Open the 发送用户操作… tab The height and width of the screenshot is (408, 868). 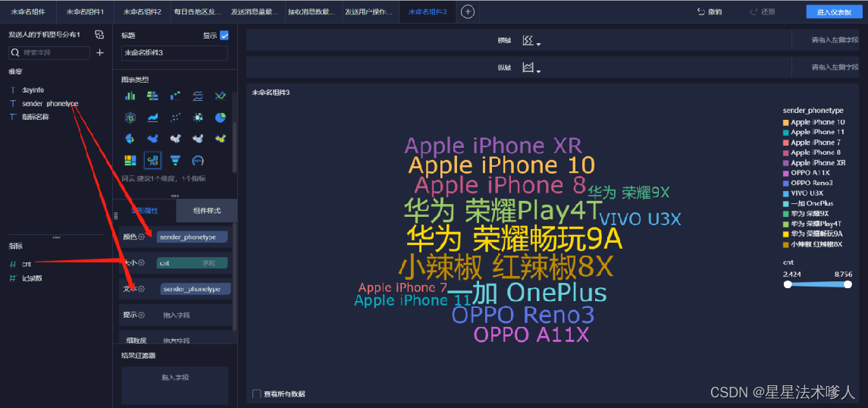370,11
